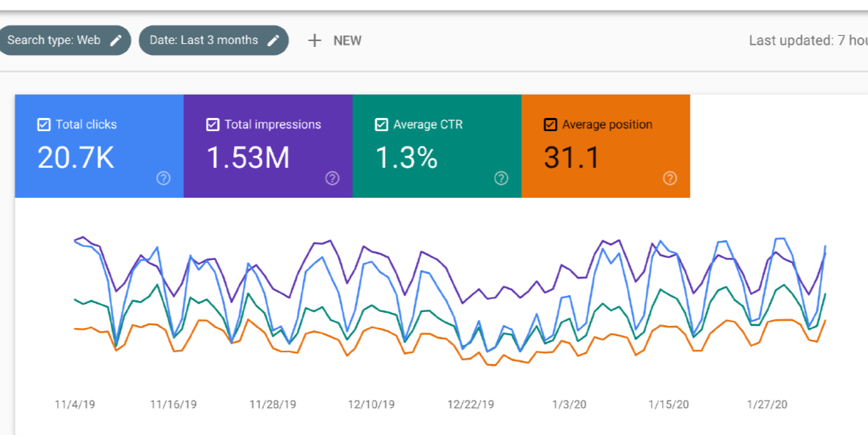Click the Last updated timestamp text

click(x=808, y=40)
